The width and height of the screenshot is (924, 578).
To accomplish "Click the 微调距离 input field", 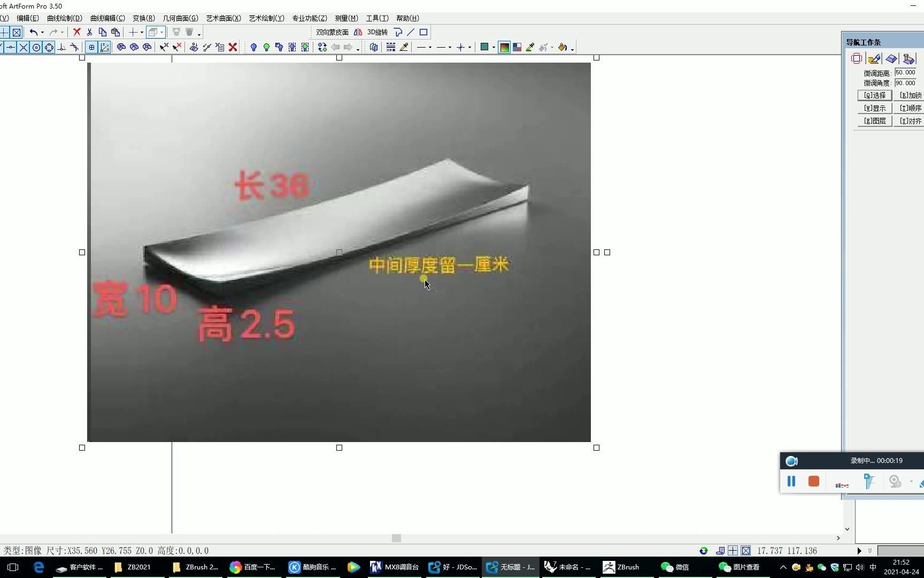I will pos(906,72).
